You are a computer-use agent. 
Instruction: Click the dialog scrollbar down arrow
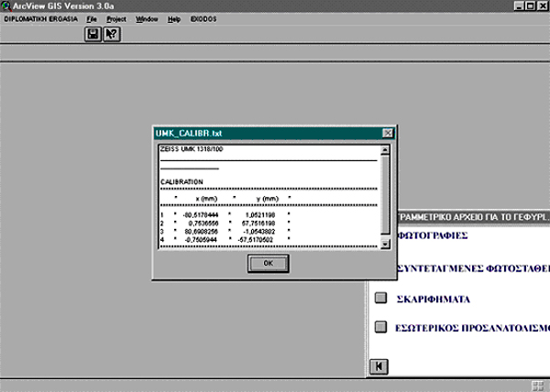(385, 244)
